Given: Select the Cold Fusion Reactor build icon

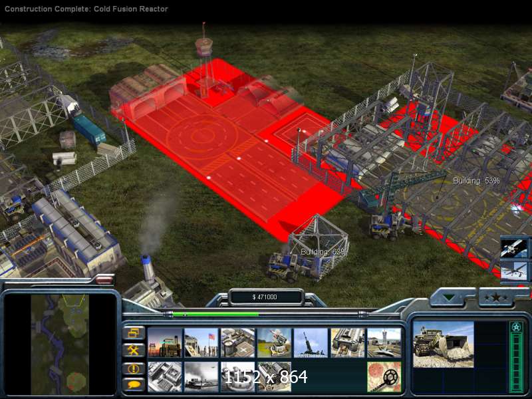Looking at the screenshot, I should pos(164,342).
